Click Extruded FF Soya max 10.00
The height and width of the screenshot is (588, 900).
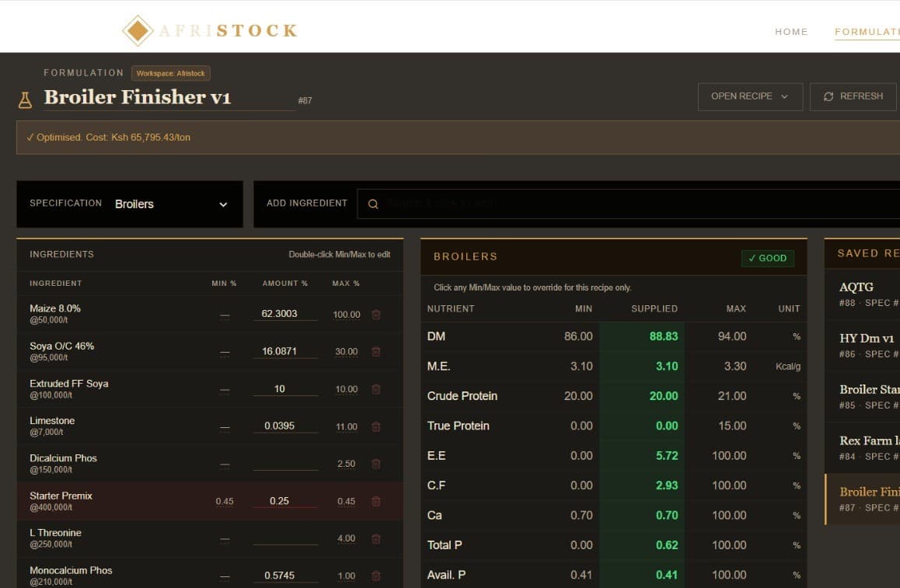pos(346,389)
